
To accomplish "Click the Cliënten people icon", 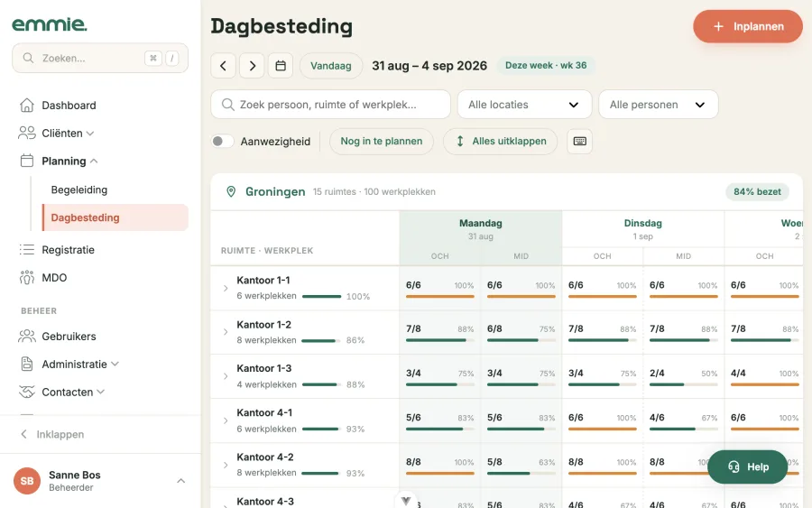I will pyautogui.click(x=27, y=133).
